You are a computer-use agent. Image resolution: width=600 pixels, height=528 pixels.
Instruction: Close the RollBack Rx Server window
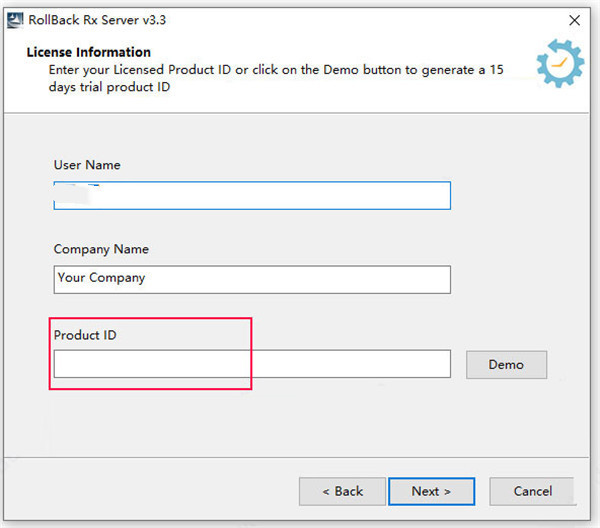point(574,20)
